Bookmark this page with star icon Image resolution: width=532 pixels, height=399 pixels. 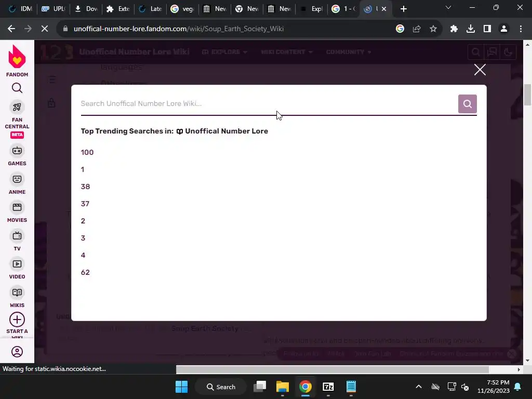tap(433, 29)
